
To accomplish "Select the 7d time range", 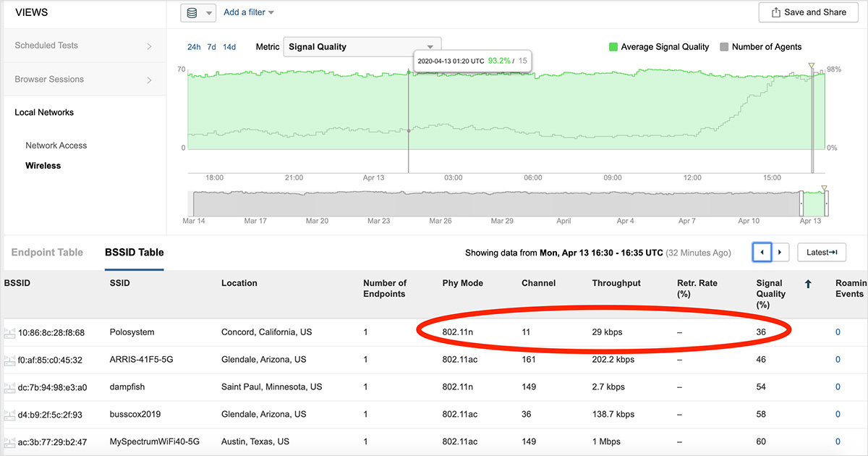I will click(x=211, y=47).
